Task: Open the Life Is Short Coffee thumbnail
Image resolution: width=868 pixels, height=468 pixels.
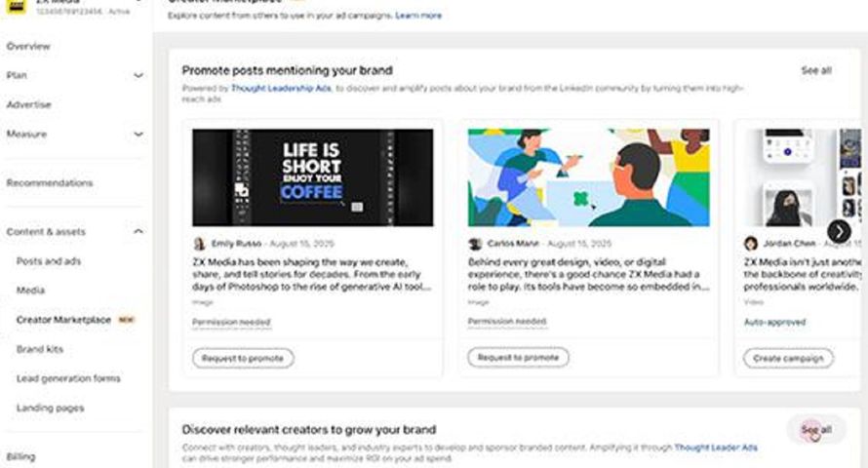Action: pos(313,177)
